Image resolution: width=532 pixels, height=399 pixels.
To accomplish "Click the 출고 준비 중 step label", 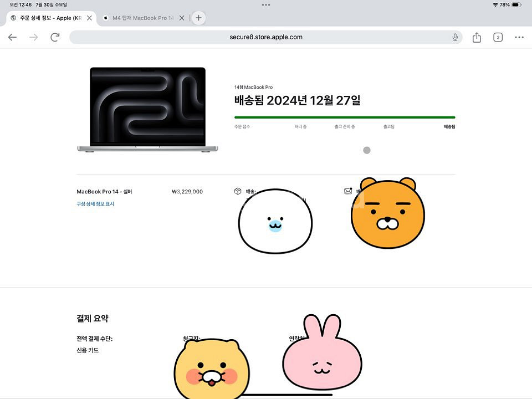I will [345, 126].
